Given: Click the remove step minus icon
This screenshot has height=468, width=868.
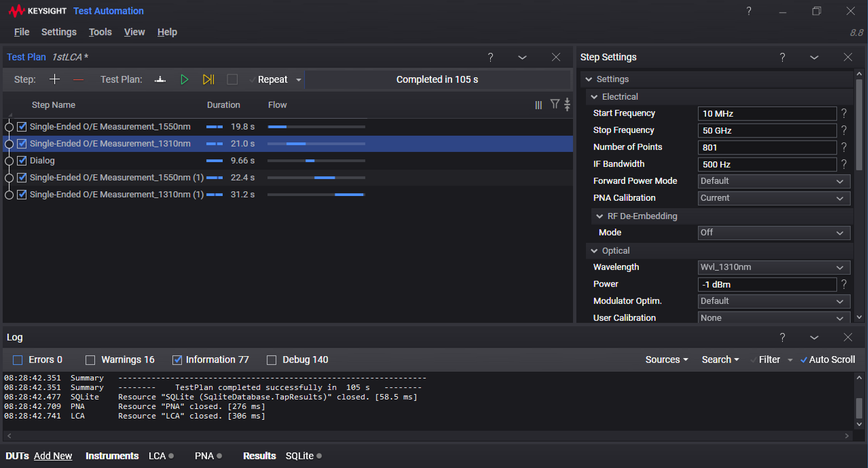Looking at the screenshot, I should click(78, 79).
